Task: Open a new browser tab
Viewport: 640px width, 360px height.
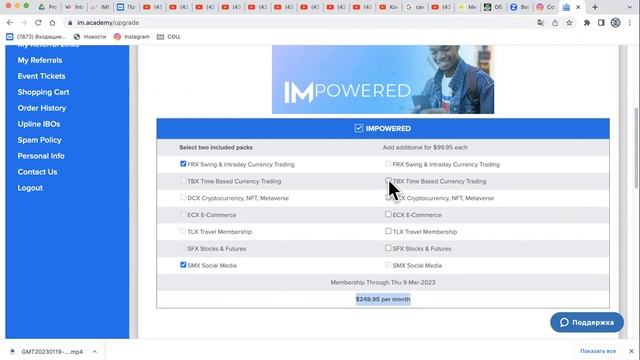Action: (595, 7)
